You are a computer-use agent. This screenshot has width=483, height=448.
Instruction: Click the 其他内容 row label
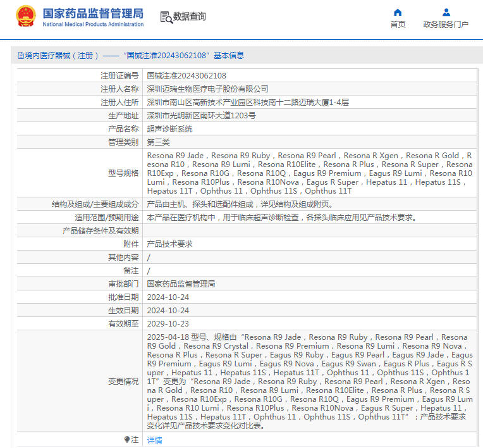(123, 257)
